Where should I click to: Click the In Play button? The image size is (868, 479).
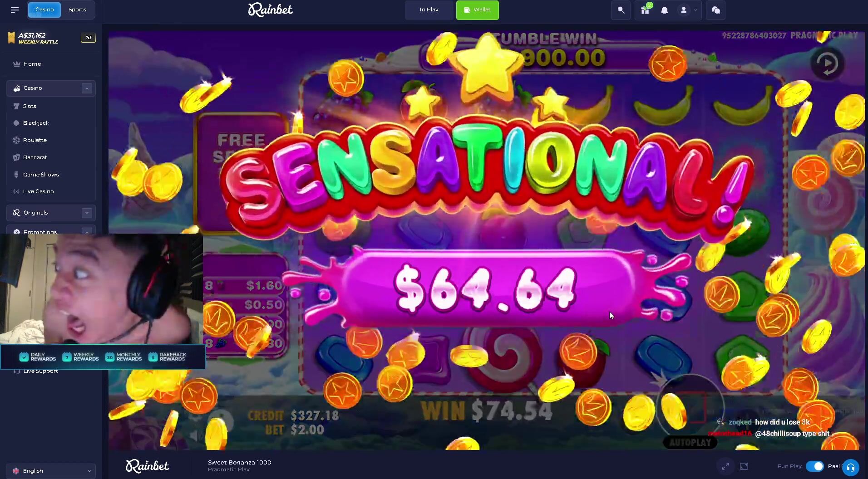tap(429, 10)
